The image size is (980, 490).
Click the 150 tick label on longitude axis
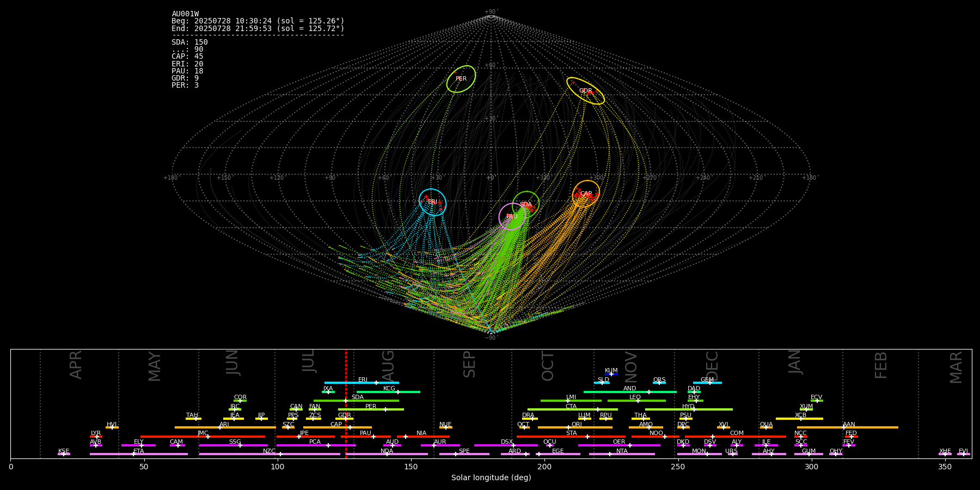pyautogui.click(x=411, y=467)
